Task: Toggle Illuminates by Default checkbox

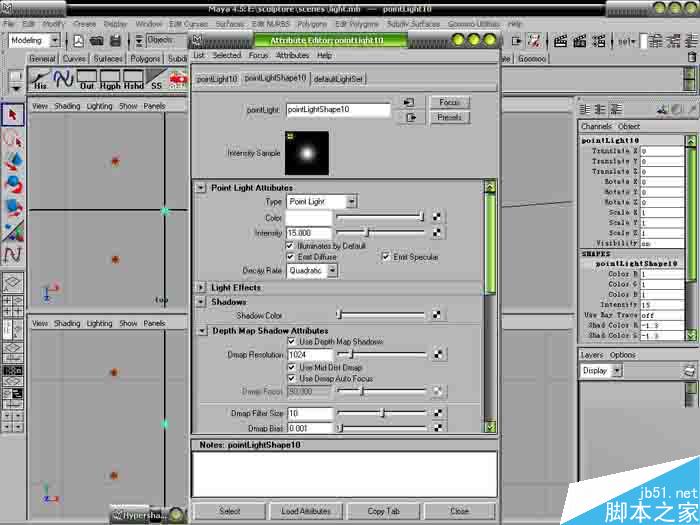Action: [290, 246]
